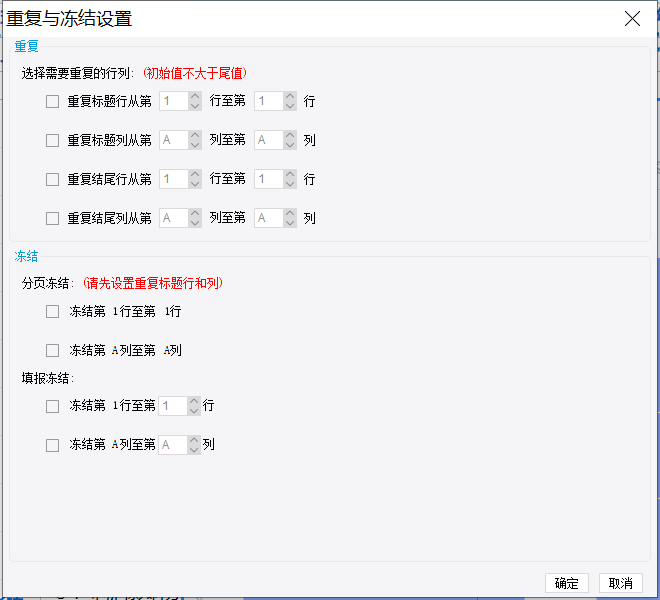Click 重复结尾列 end column input field
Screen dimensions: 660x600
click(269, 218)
